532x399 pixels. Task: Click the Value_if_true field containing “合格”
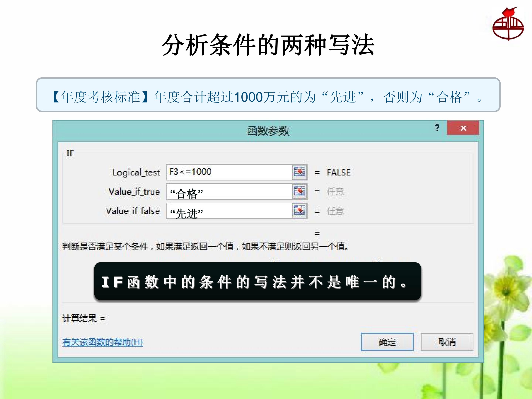[x=229, y=191]
